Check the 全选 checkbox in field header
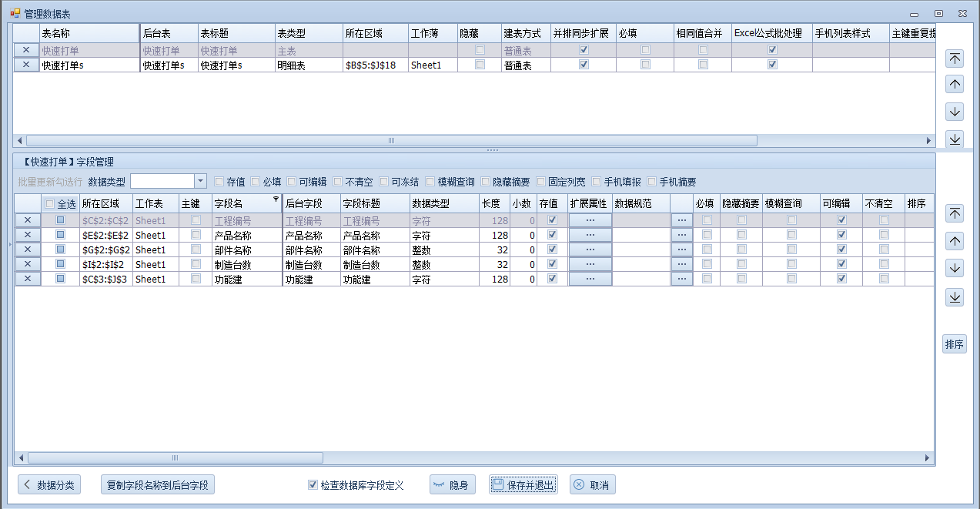 click(50, 204)
